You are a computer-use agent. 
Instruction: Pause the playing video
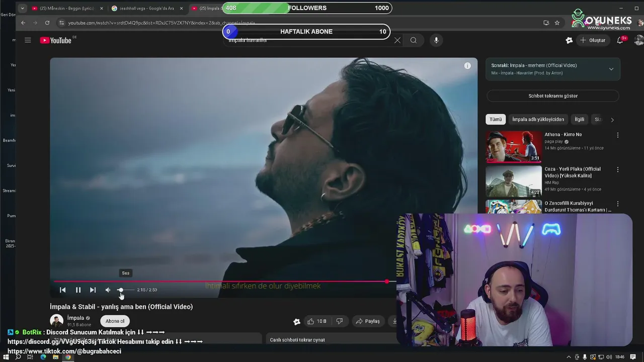click(78, 290)
